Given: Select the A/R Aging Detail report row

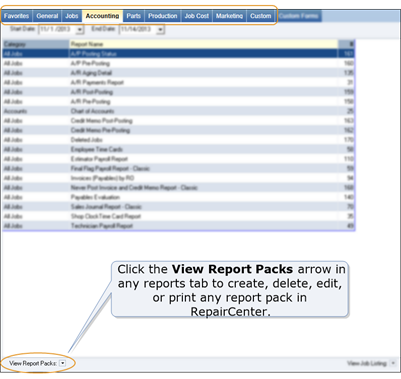Looking at the screenshot, I should 178,73.
